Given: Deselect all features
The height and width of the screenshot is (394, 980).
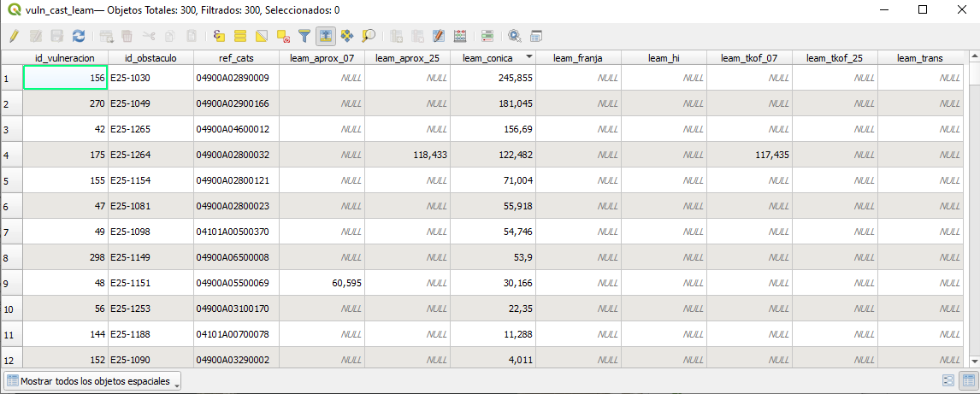Looking at the screenshot, I should [282, 36].
